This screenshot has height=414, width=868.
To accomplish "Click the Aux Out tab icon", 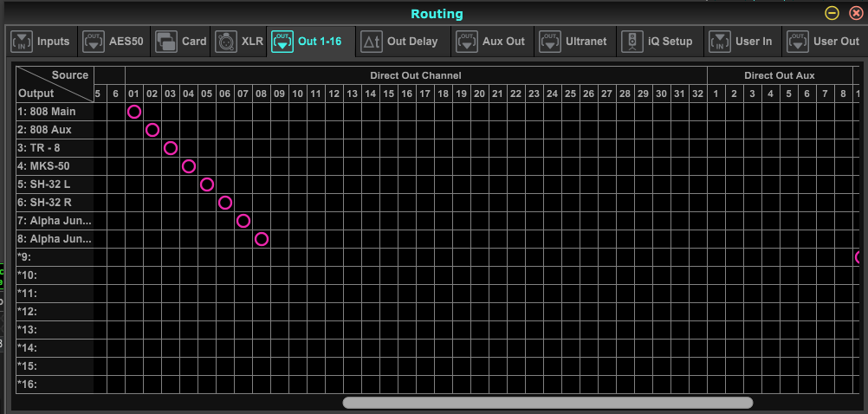I will (x=467, y=42).
